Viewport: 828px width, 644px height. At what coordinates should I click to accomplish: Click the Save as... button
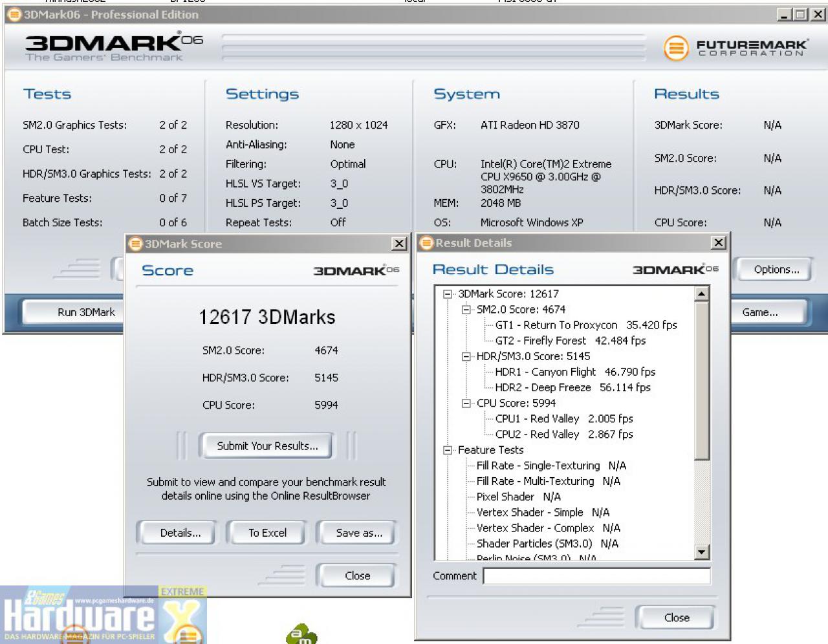tap(358, 533)
